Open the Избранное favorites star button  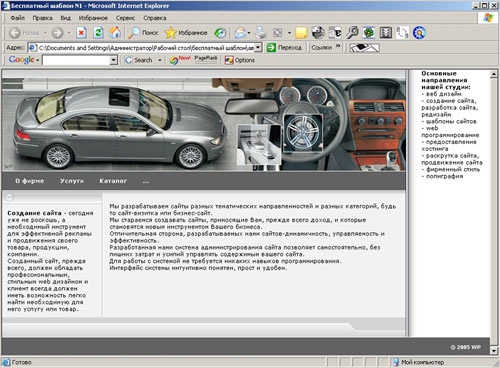(186, 33)
